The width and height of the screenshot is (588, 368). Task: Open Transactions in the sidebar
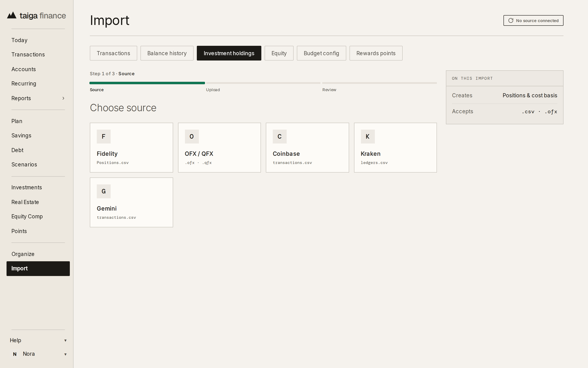coord(38,54)
